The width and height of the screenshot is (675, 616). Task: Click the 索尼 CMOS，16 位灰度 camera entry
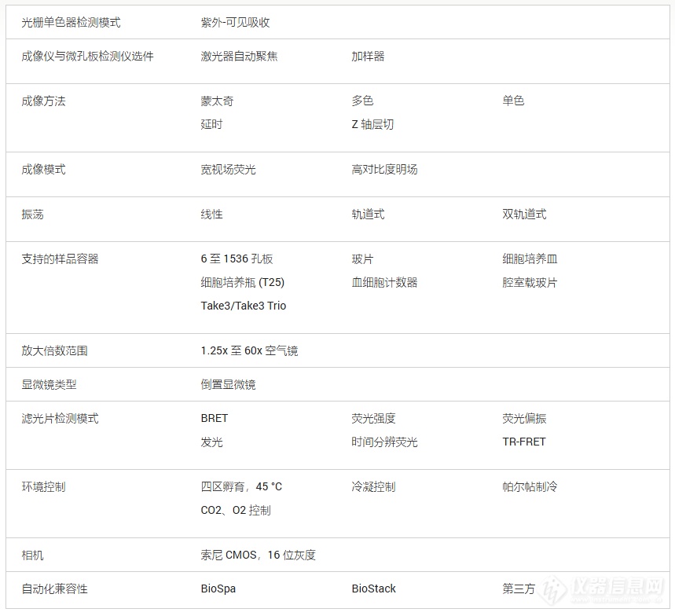[x=258, y=555]
